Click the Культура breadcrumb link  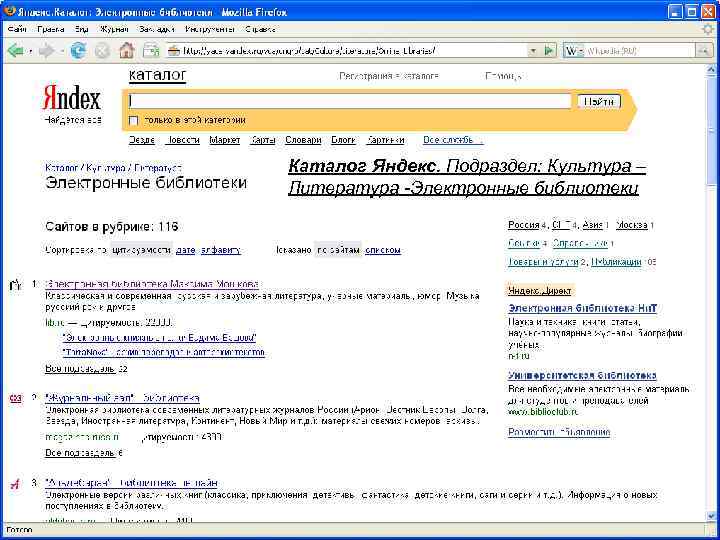[106, 168]
